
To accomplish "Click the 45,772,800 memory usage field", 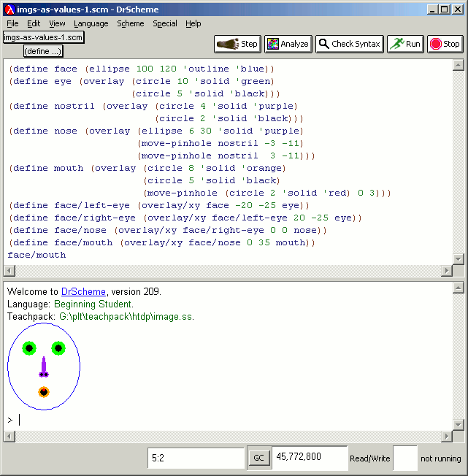I will (310, 457).
